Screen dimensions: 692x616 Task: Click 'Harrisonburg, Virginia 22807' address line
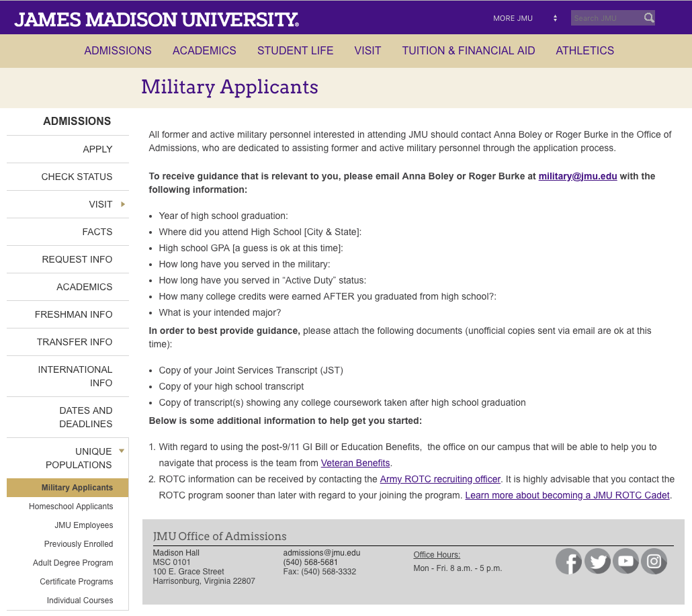(x=204, y=581)
